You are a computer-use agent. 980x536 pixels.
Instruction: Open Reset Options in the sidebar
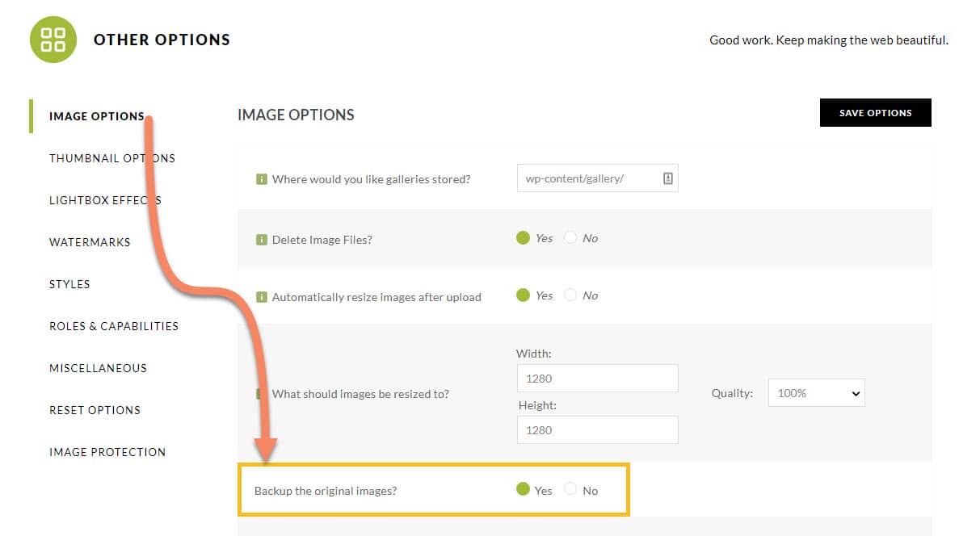(x=95, y=410)
